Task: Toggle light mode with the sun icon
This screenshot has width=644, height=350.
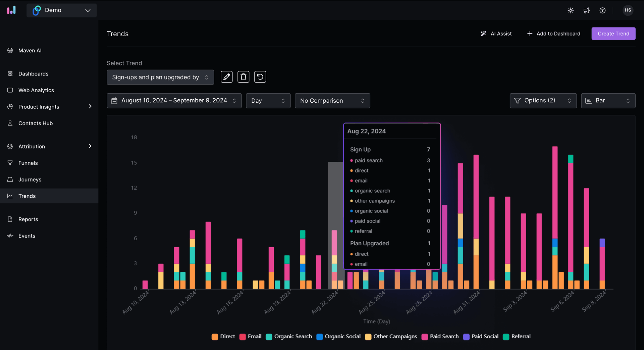Action: click(571, 10)
